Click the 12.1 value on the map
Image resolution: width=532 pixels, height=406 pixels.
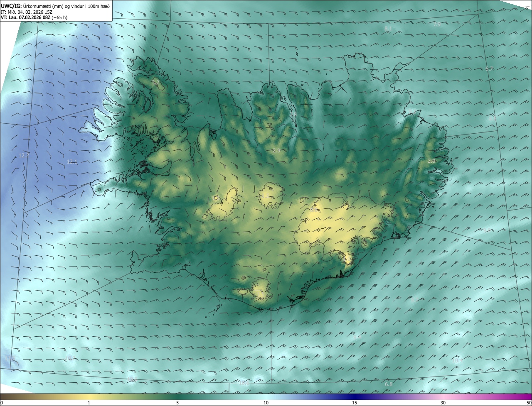[72, 162]
